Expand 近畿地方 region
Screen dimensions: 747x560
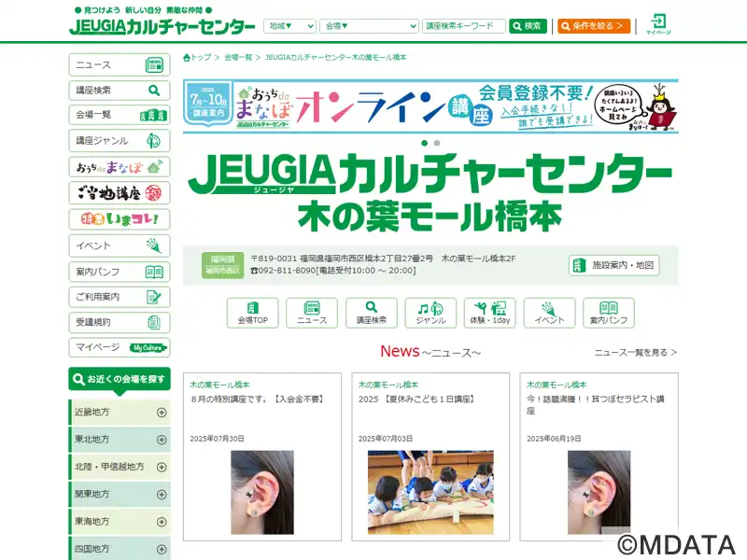120,413
